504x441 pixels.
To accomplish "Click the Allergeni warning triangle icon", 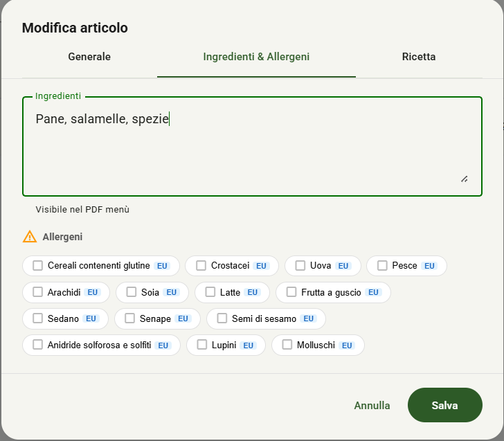I will coord(30,237).
